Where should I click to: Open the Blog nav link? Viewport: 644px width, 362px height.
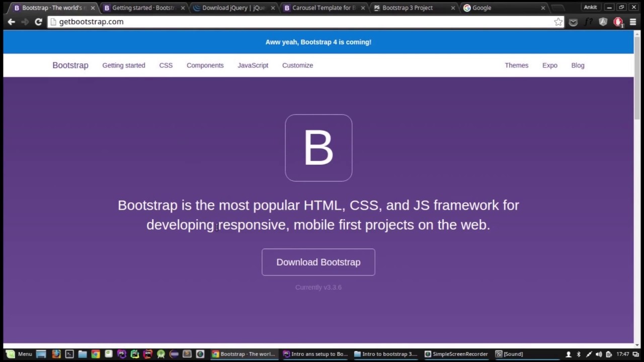pos(578,65)
